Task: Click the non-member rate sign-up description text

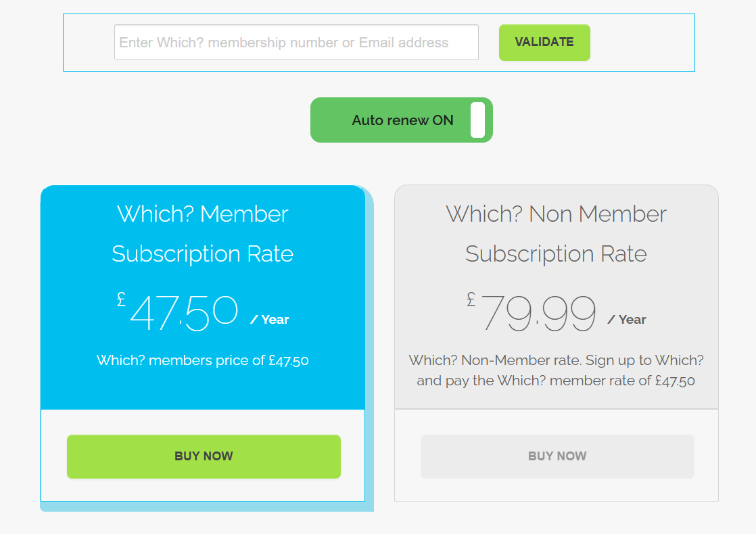Action: click(x=556, y=370)
